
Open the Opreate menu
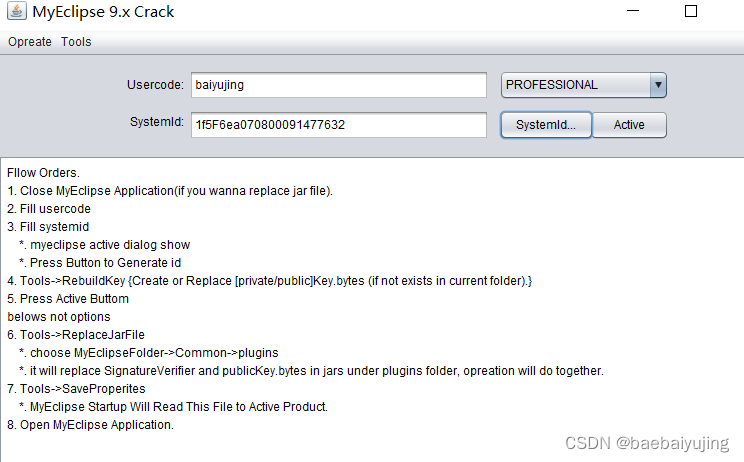click(29, 42)
